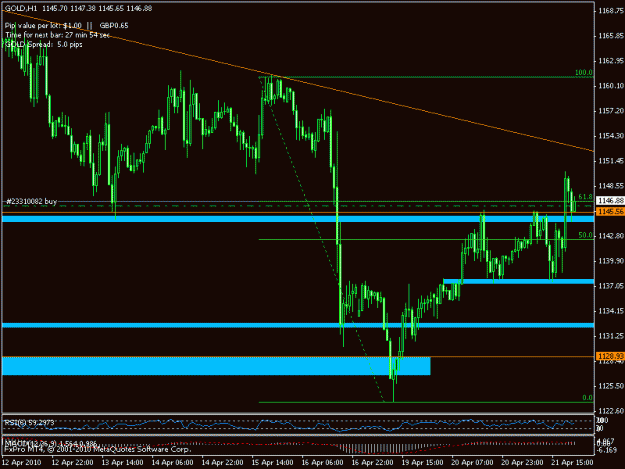The image size is (625, 469).
Task: Click the 1154.30 price scale label
Action: (x=611, y=136)
